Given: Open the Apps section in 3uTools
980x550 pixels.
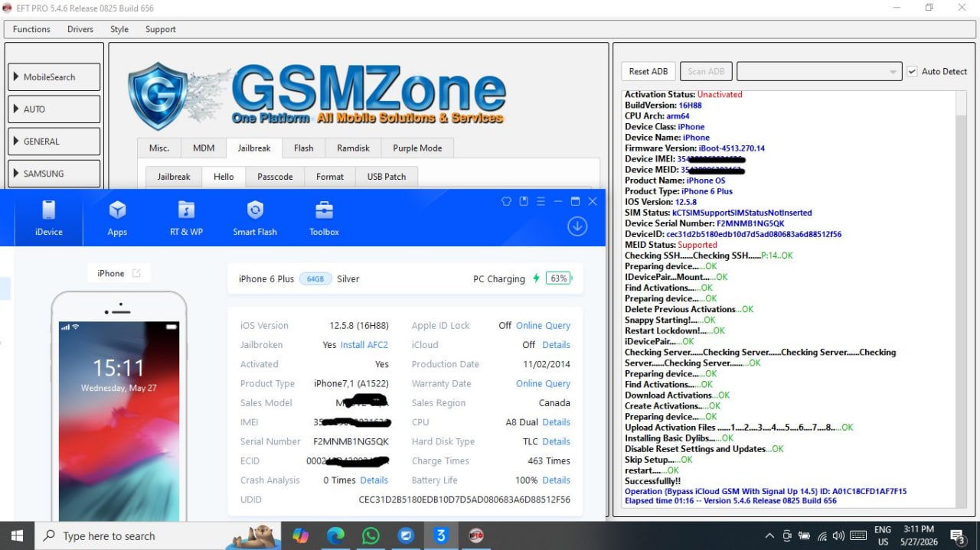Looking at the screenshot, I should [117, 218].
